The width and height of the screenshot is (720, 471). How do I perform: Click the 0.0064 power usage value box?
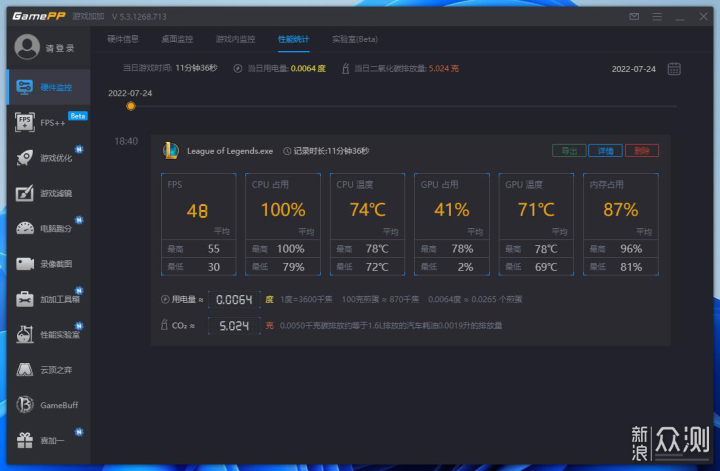tap(234, 300)
